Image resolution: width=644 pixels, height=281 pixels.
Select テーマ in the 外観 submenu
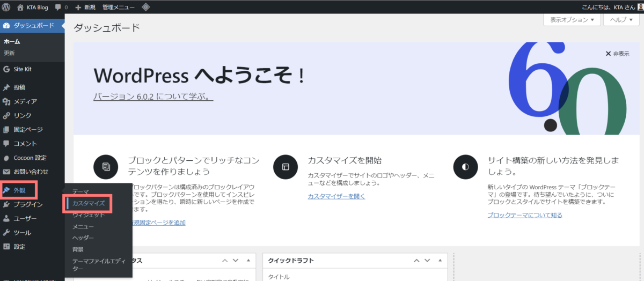(80, 191)
